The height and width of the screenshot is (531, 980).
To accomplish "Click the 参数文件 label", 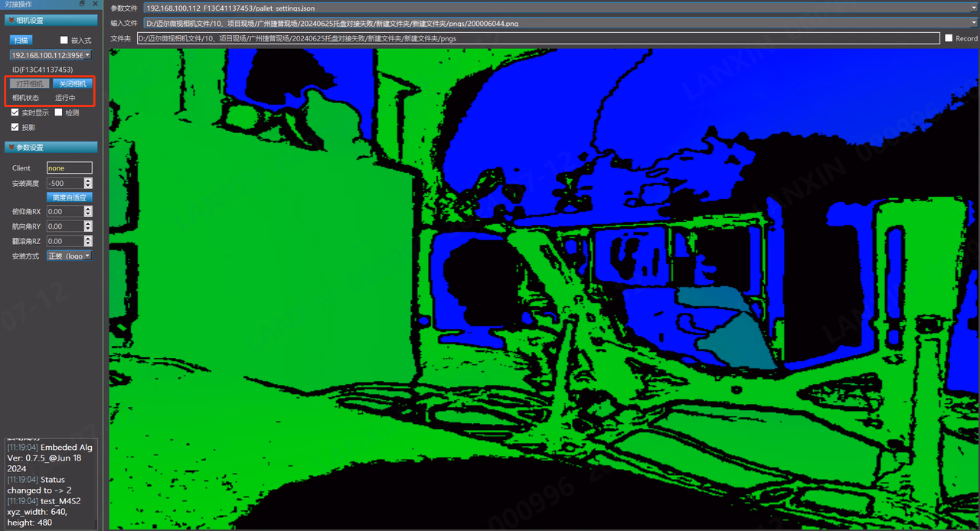I will (124, 8).
